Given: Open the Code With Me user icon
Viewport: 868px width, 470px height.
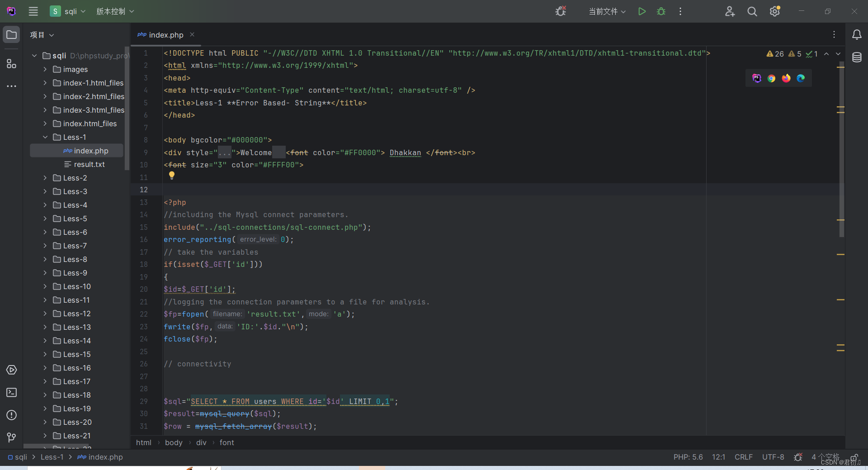Looking at the screenshot, I should click(x=730, y=11).
